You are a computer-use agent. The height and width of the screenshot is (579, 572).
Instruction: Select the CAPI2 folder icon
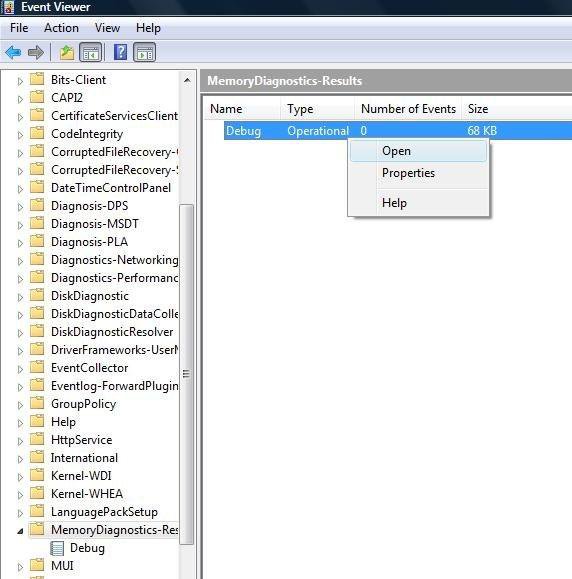37,97
